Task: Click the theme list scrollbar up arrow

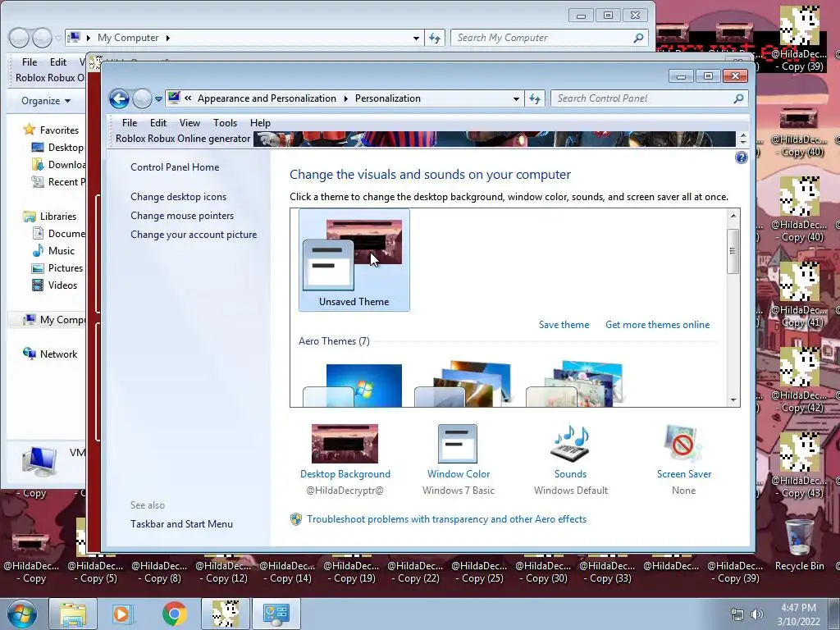Action: pos(733,216)
